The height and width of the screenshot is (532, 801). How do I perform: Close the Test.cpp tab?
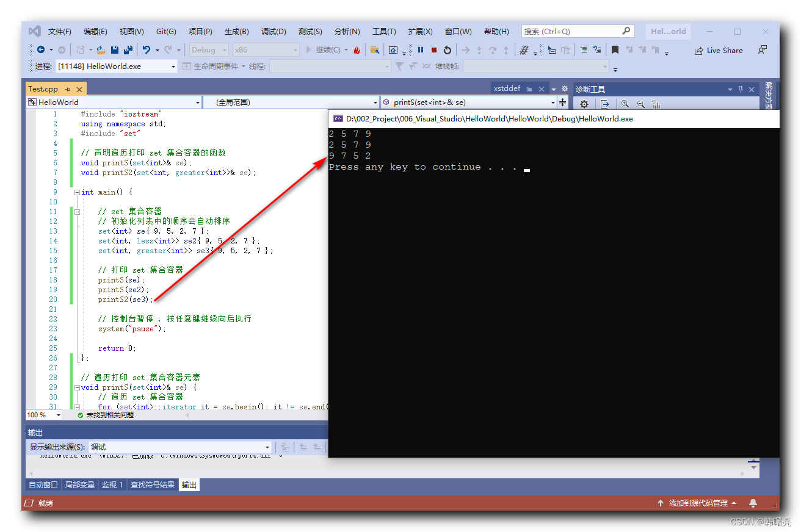pyautogui.click(x=79, y=89)
